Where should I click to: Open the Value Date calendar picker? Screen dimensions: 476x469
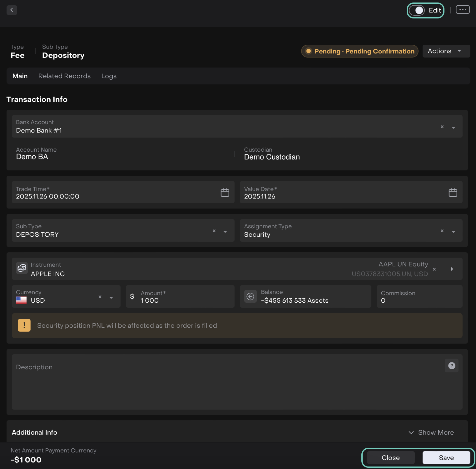453,193
